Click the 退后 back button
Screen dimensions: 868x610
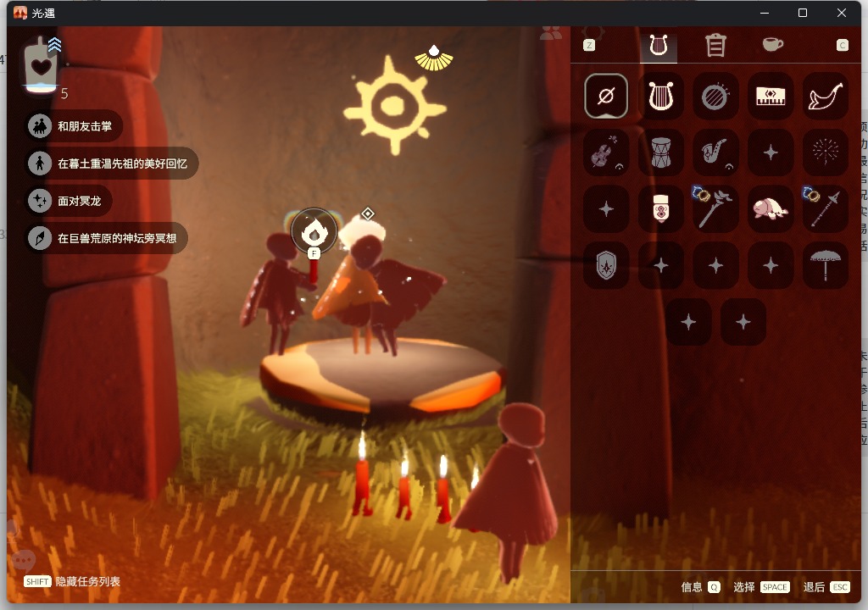click(x=826, y=587)
